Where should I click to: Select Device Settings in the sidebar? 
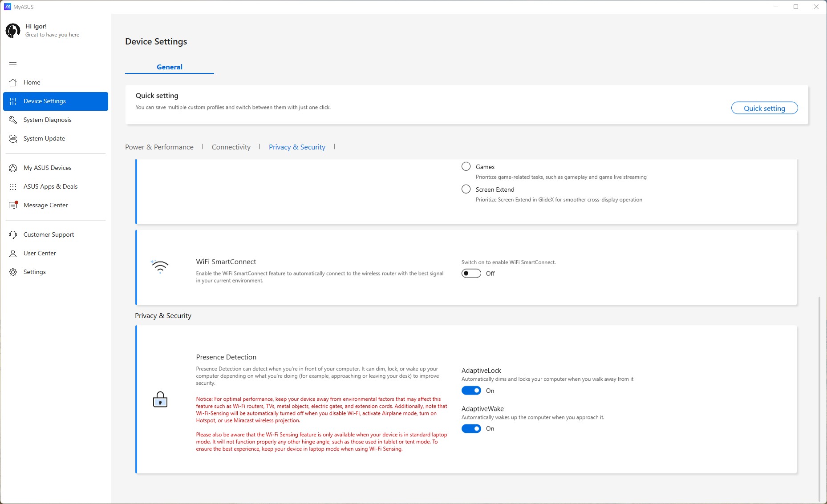pos(56,101)
